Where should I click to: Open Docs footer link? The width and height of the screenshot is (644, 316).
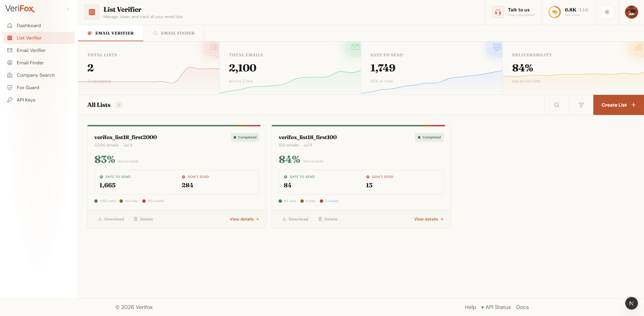(523, 307)
